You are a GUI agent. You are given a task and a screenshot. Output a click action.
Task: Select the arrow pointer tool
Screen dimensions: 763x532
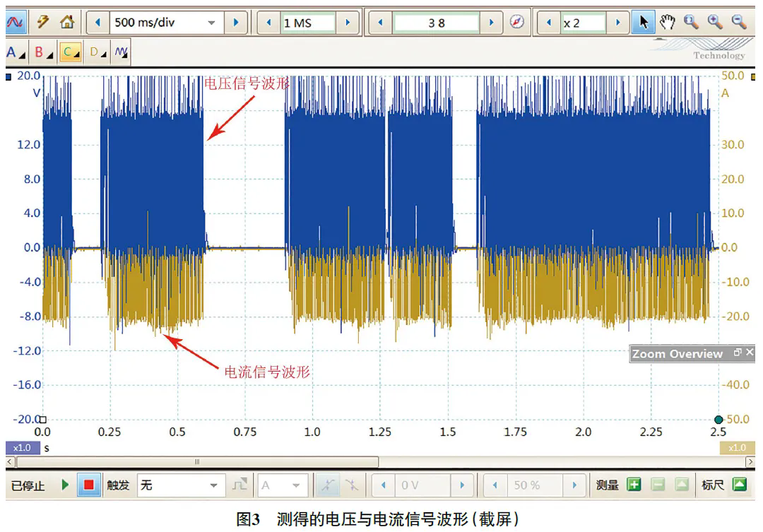coord(643,23)
